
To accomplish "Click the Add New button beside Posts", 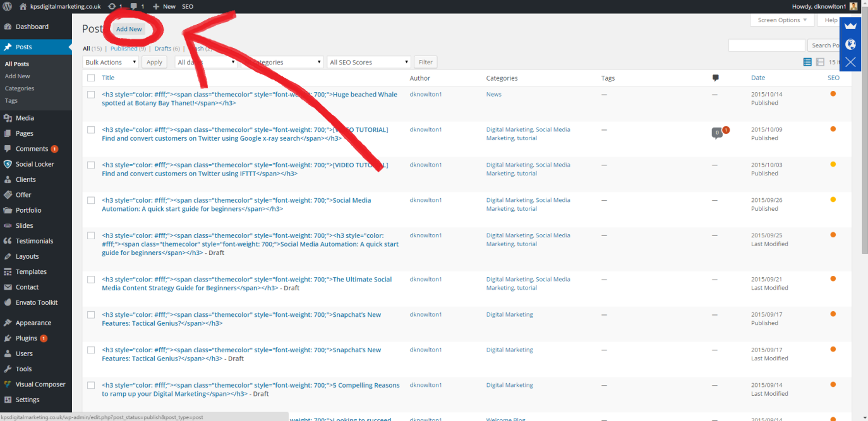I will [x=129, y=29].
